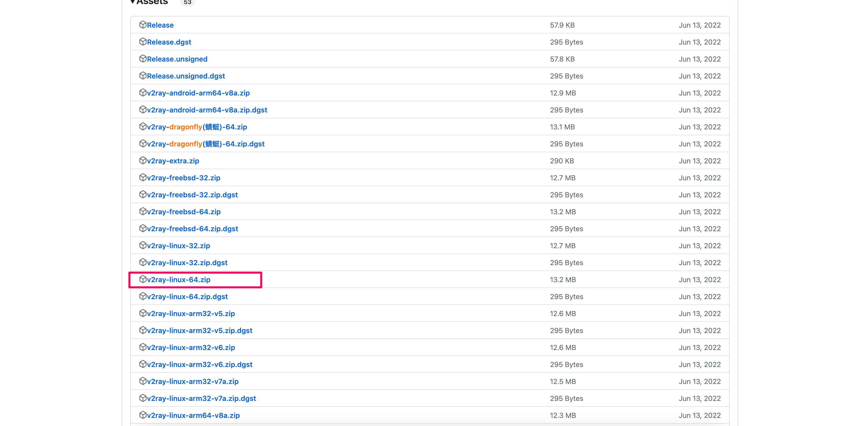Download v2ray-freebsd-64.zip
The width and height of the screenshot is (868, 426).
[184, 212]
